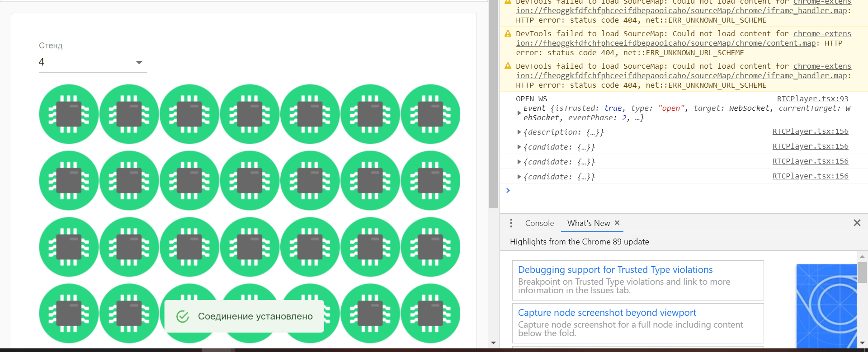Select first chip icon in top row
The width and height of the screenshot is (868, 352).
point(69,114)
